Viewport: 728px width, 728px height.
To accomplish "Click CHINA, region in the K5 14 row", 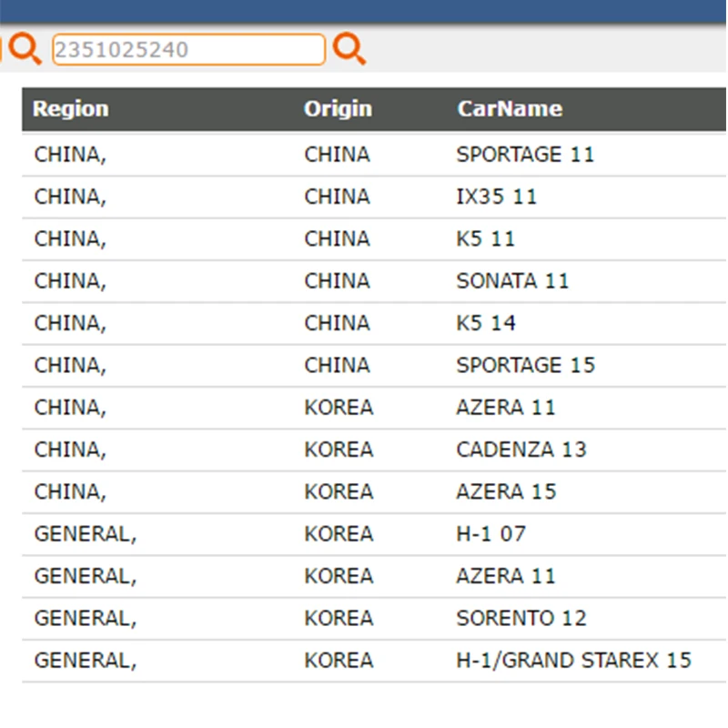I will (x=70, y=323).
